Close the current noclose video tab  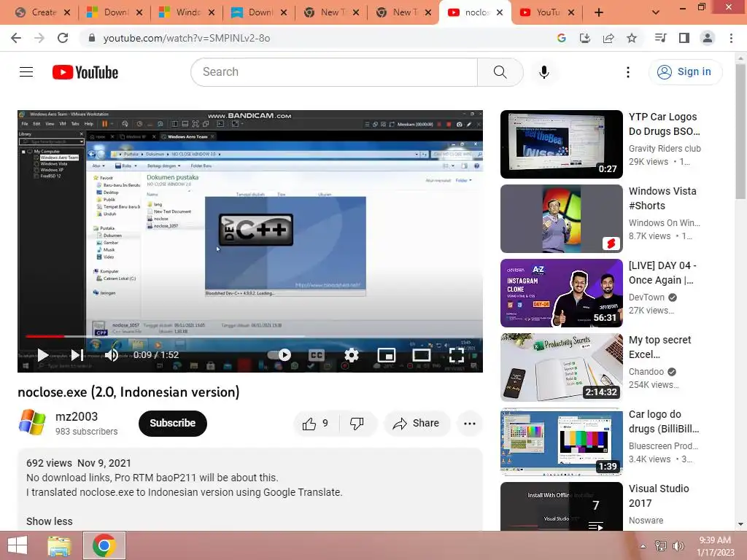pos(499,12)
